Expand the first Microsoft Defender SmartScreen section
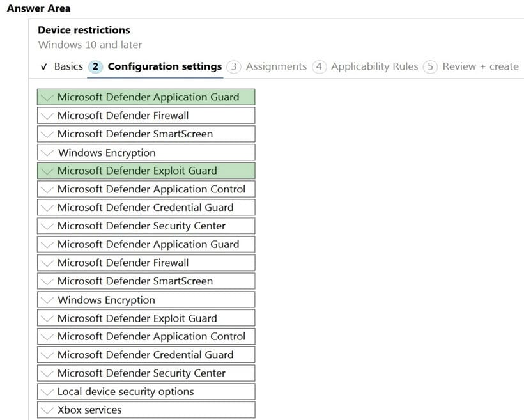The image size is (524, 420). [146, 134]
